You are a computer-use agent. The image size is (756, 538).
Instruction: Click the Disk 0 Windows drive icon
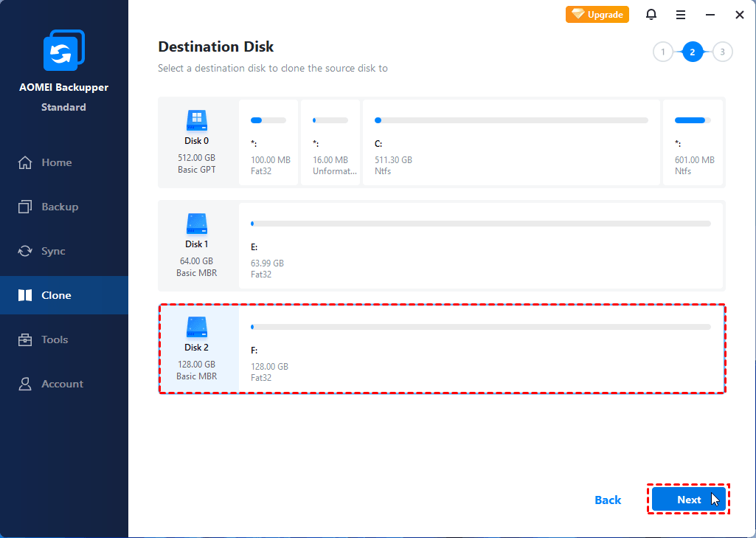click(197, 120)
